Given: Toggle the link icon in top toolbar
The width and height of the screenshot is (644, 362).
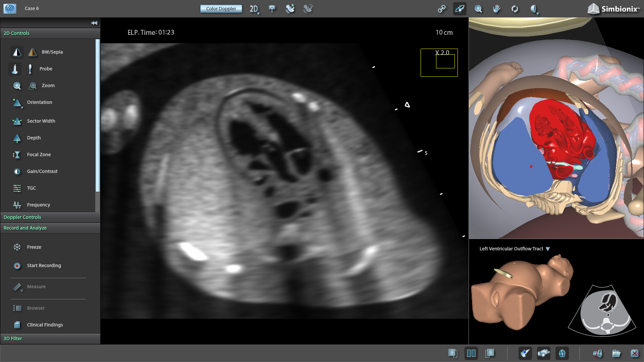Looking at the screenshot, I should (442, 9).
